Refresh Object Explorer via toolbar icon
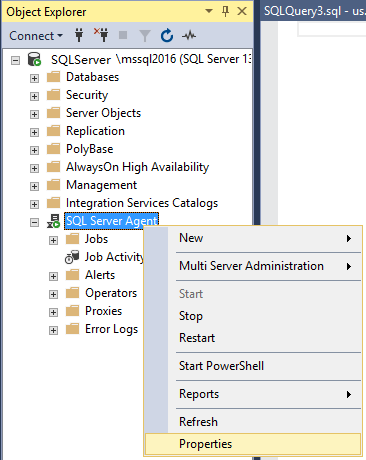This screenshot has height=460, width=366. (x=167, y=35)
